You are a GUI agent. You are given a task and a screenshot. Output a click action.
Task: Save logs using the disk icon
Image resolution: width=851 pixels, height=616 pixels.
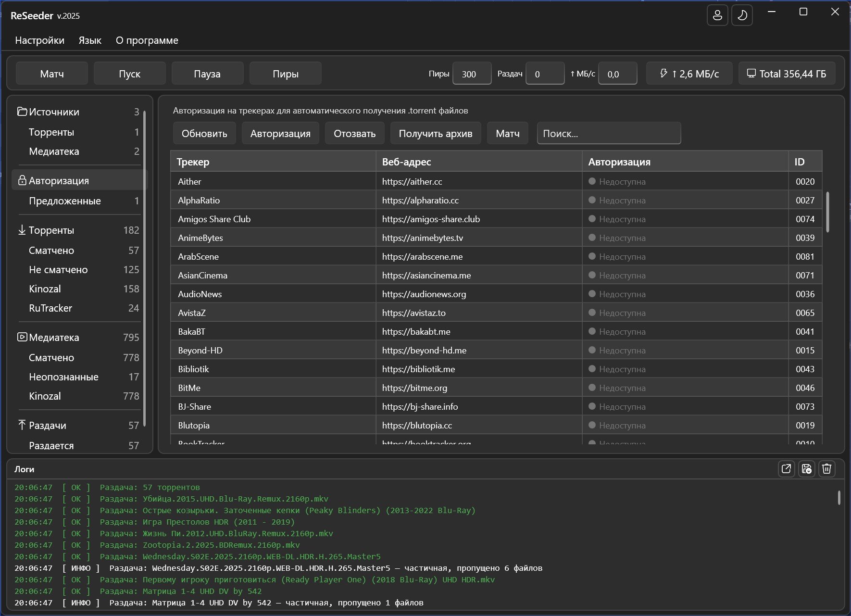[806, 468]
